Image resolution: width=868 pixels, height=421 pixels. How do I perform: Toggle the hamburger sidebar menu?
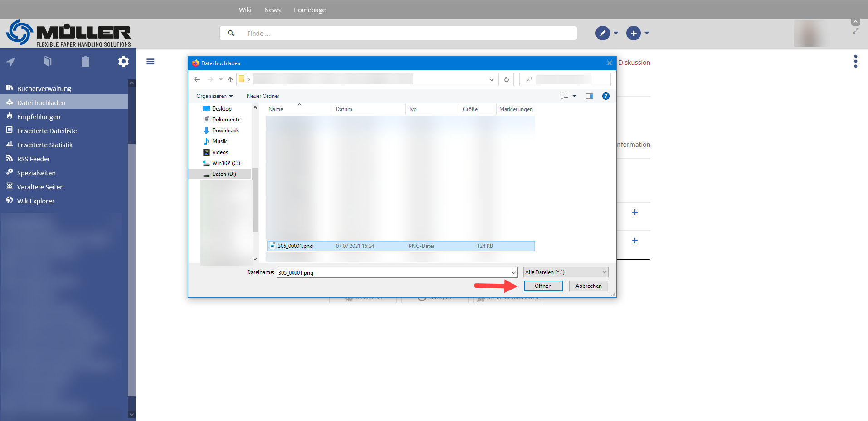pyautogui.click(x=151, y=62)
